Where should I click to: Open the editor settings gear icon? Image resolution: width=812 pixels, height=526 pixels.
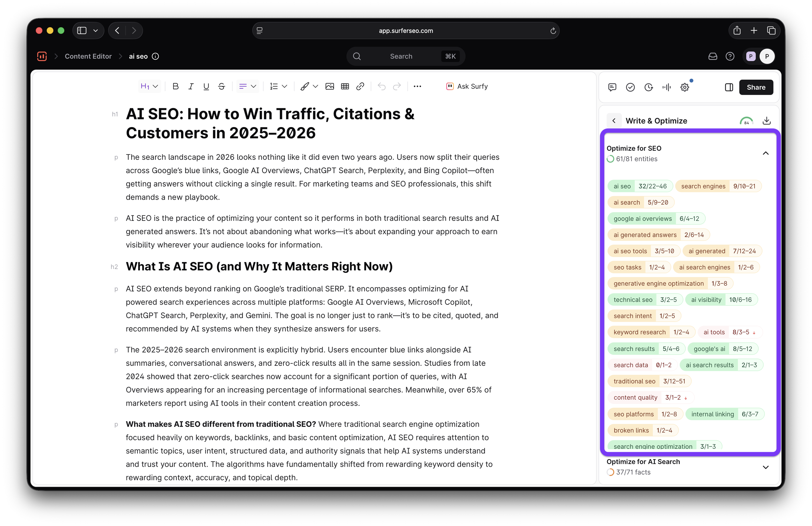[x=685, y=87]
